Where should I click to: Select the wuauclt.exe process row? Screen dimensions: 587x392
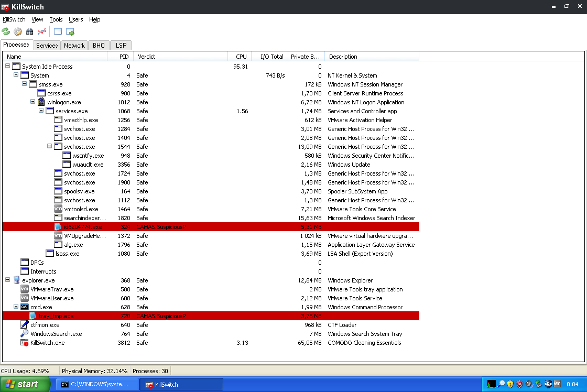[211, 165]
